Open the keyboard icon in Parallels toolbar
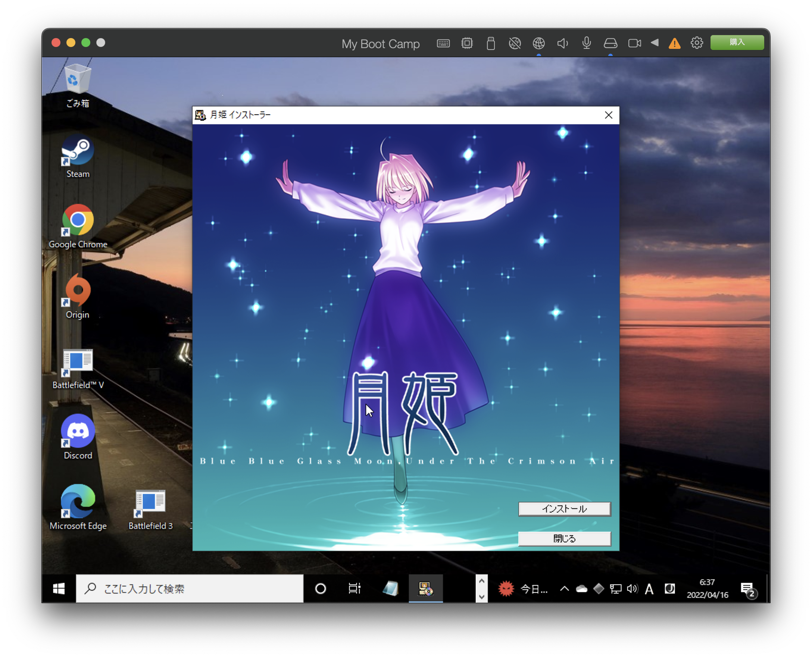The image size is (812, 658). click(443, 43)
